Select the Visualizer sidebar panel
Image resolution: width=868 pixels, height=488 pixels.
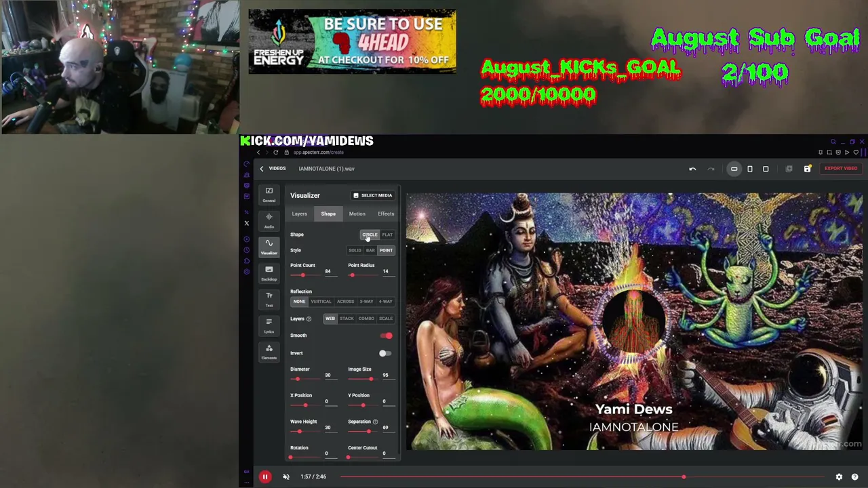[269, 247]
